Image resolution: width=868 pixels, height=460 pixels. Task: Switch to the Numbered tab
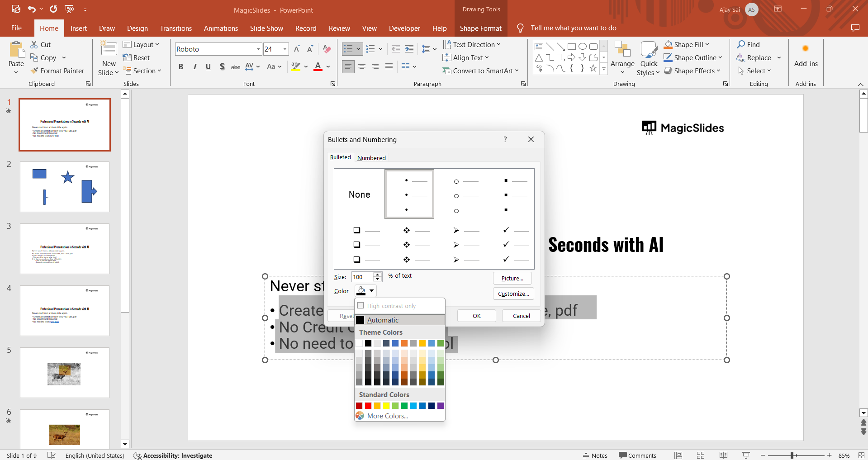click(x=371, y=158)
